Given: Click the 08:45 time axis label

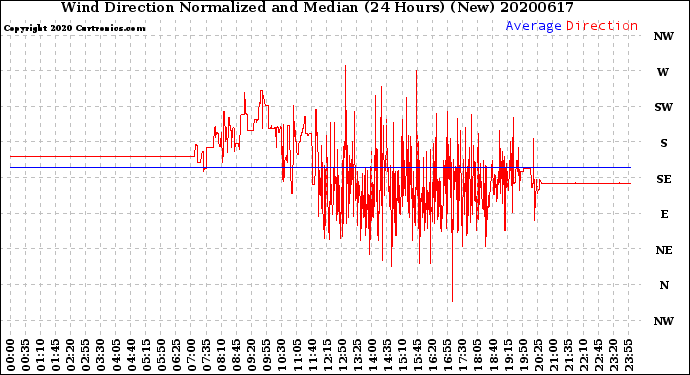Looking at the screenshot, I should (x=237, y=355).
